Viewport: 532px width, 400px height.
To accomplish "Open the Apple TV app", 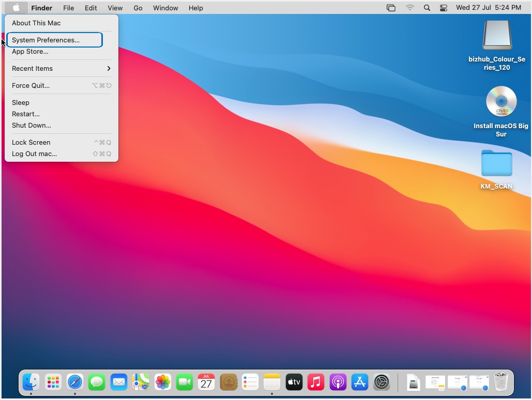I will [x=294, y=382].
